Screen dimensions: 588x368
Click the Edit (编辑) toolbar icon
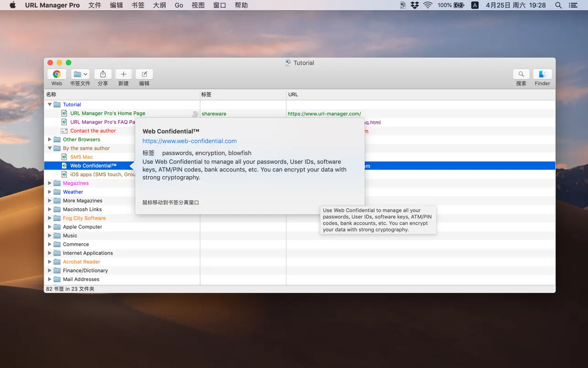(x=144, y=74)
